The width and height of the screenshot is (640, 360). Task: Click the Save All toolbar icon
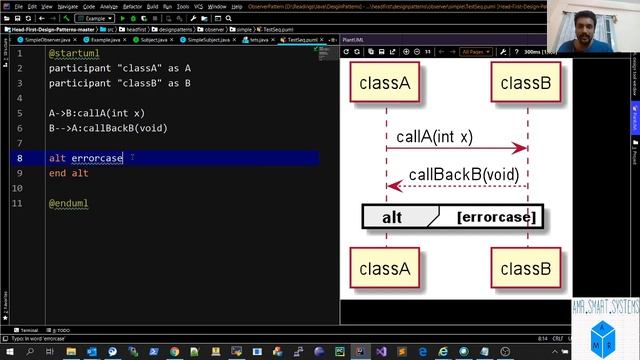pyautogui.click(x=17, y=18)
